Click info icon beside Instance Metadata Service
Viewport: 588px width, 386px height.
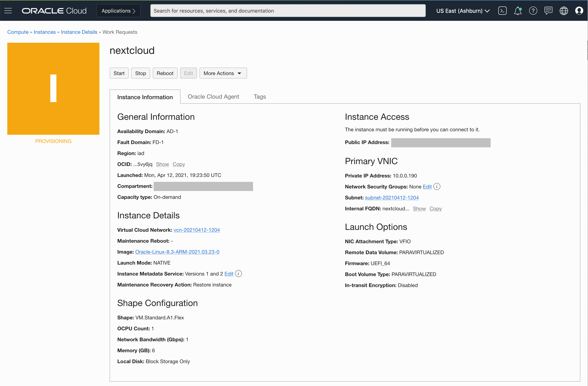pyautogui.click(x=238, y=274)
